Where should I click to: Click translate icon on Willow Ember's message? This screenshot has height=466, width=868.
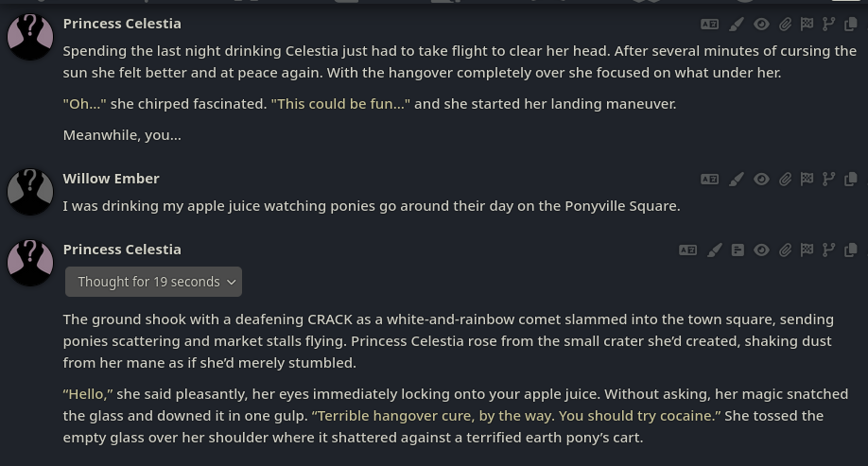[709, 180]
